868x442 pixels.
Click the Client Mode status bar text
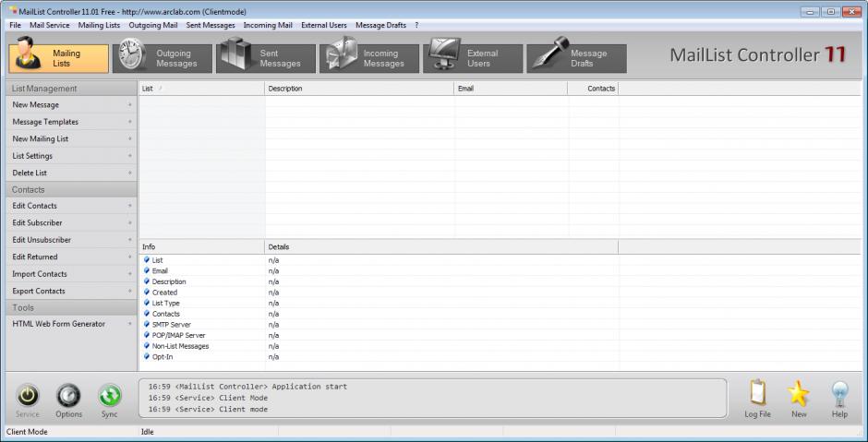[x=27, y=432]
